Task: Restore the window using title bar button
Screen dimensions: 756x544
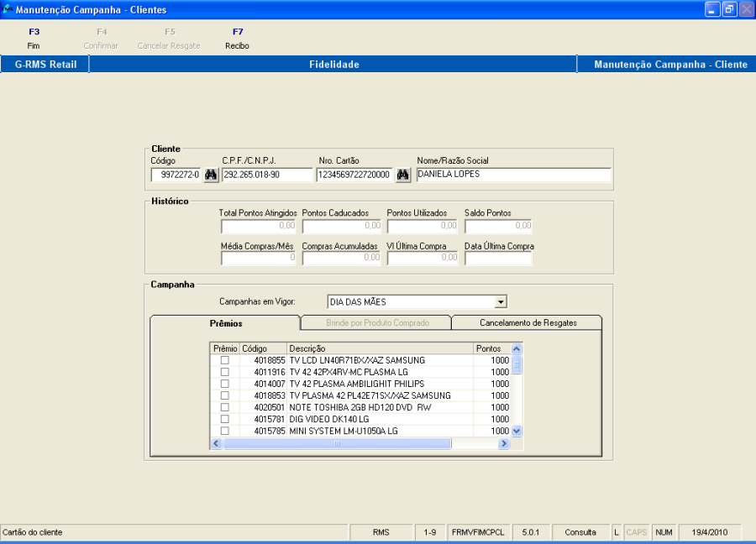Action: (x=728, y=9)
